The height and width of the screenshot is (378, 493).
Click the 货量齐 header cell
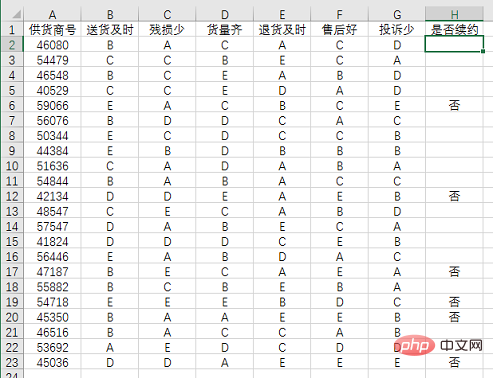(225, 30)
